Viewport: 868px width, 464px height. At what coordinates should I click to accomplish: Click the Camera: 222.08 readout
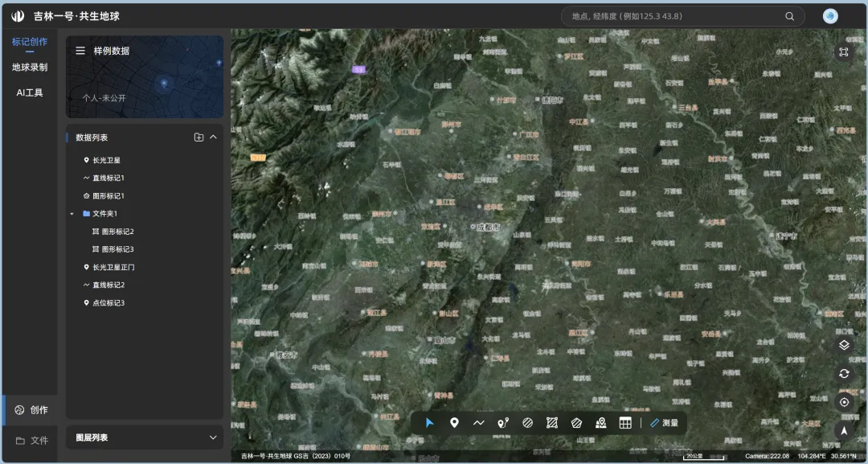tap(768, 456)
